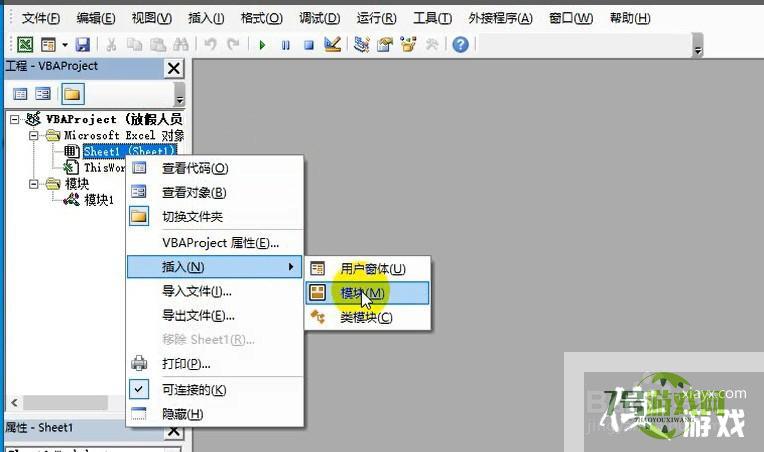The height and width of the screenshot is (452, 764).
Task: Open the 插入(I) menu in menu bar
Action: (206, 19)
